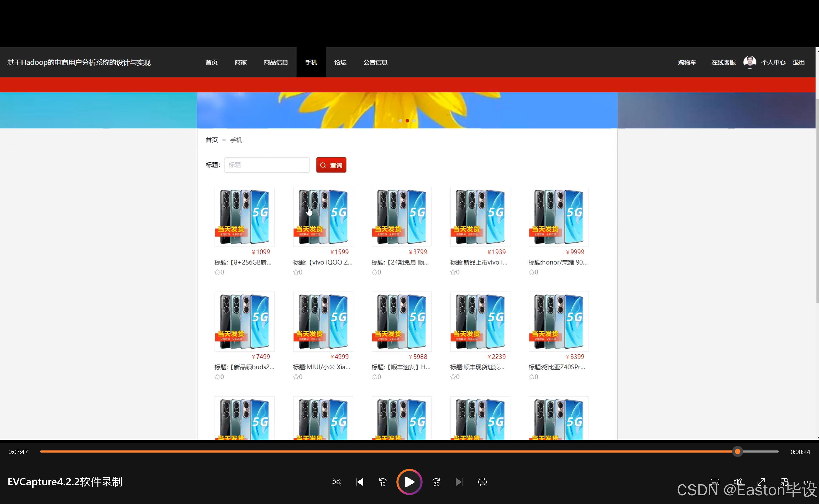This screenshot has height=504, width=819.
Task: Click the star under 【24期免息 product
Action: pyautogui.click(x=374, y=272)
